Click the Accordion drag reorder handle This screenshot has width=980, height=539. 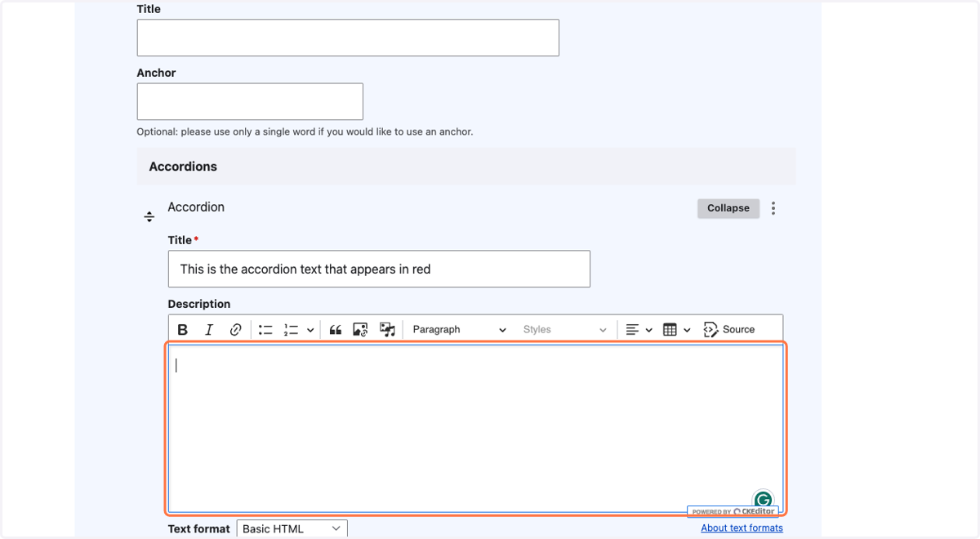149,217
